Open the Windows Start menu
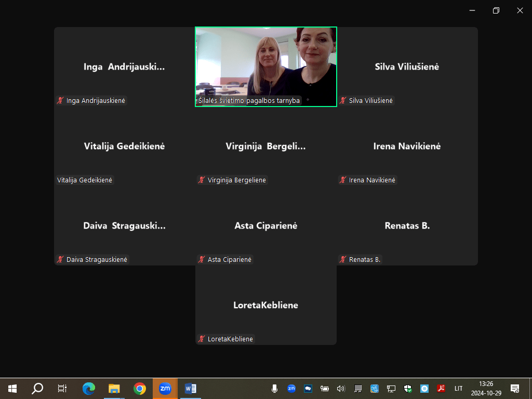The height and width of the screenshot is (399, 532). point(12,389)
